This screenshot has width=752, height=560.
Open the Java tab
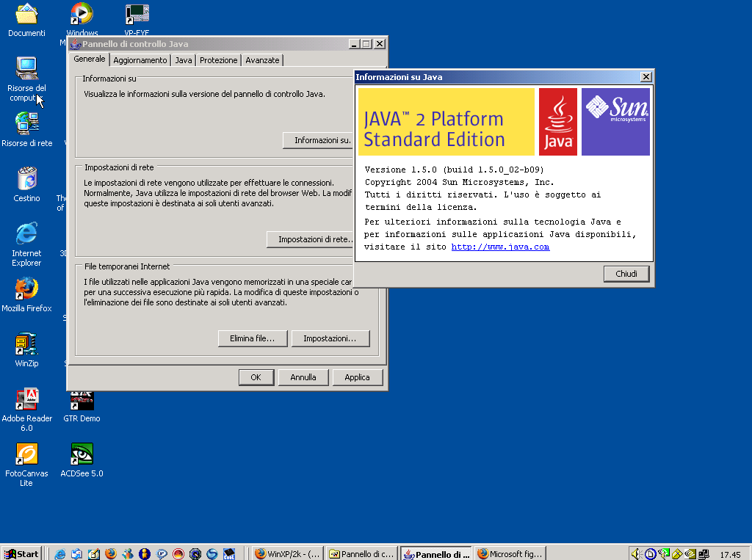pos(183,60)
